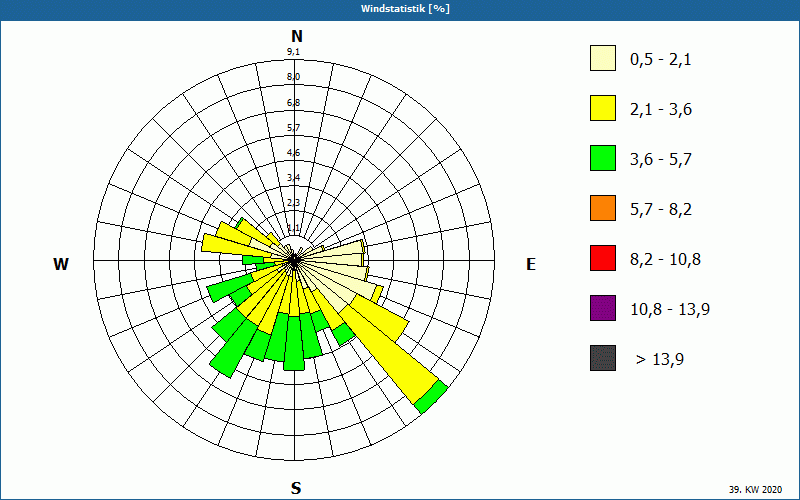Click the green bar pointing due south
The width and height of the screenshot is (800, 500).
click(x=294, y=343)
